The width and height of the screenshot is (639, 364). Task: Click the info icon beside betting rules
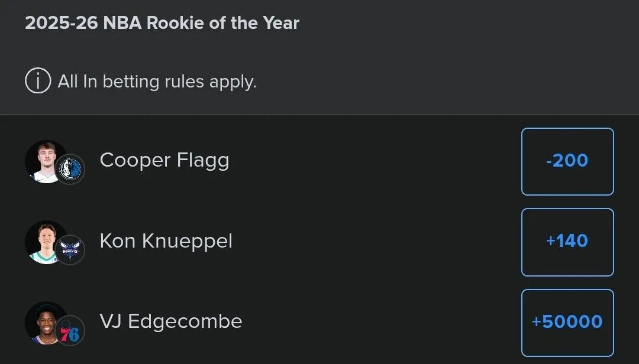[38, 81]
